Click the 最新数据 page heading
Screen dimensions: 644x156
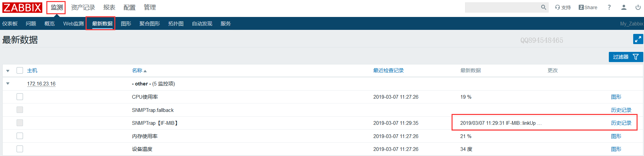click(x=20, y=40)
